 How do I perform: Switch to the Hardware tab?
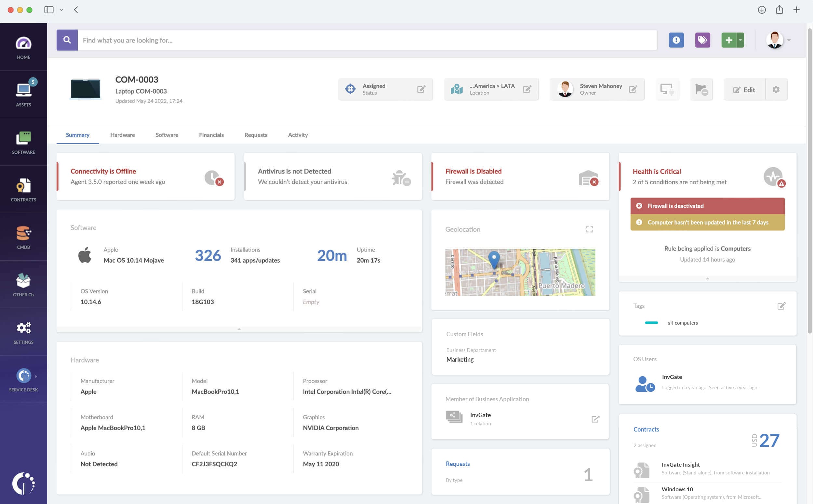[122, 135]
